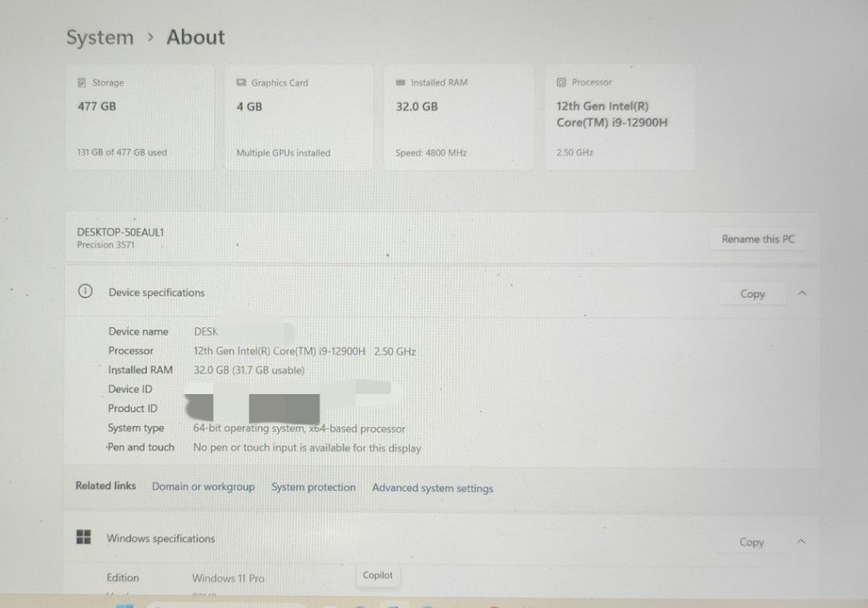Click the Graphics Card icon
Image resolution: width=868 pixels, height=608 pixels.
pyautogui.click(x=241, y=83)
